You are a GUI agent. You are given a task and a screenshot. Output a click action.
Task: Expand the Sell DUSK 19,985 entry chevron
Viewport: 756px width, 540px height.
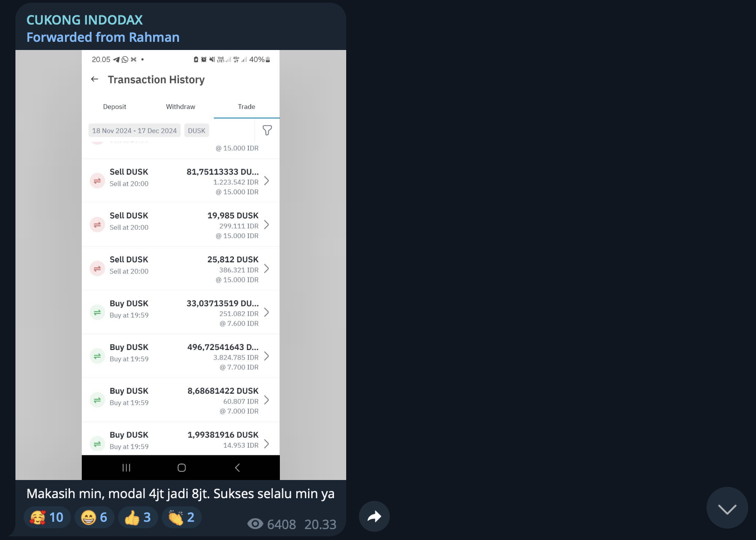pyautogui.click(x=267, y=225)
